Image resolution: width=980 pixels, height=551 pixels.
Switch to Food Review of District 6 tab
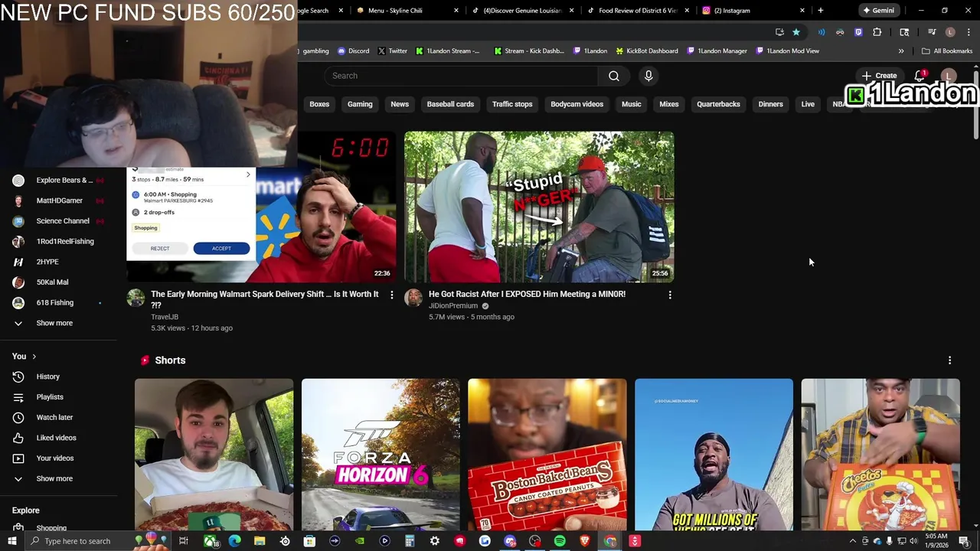[637, 11]
